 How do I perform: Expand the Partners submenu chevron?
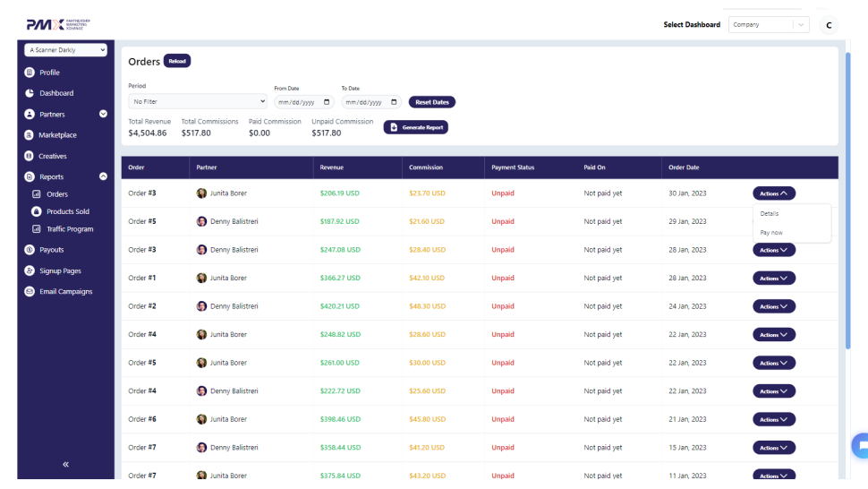(103, 114)
